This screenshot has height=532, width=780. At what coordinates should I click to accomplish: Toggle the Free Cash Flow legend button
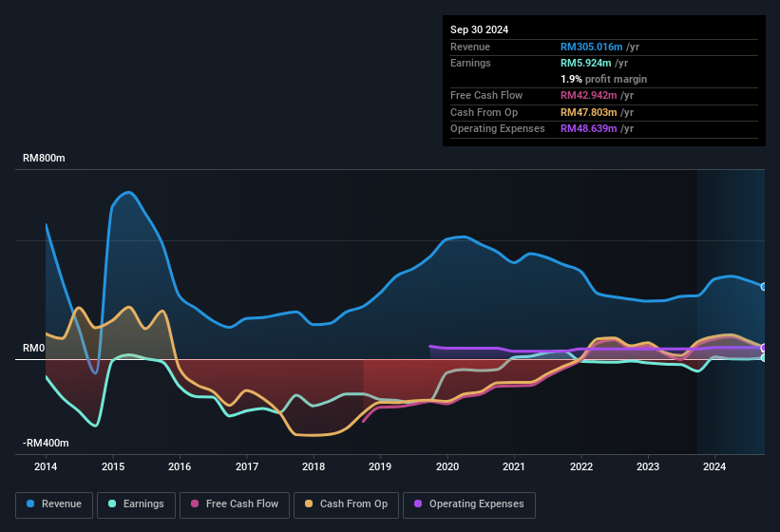click(235, 504)
